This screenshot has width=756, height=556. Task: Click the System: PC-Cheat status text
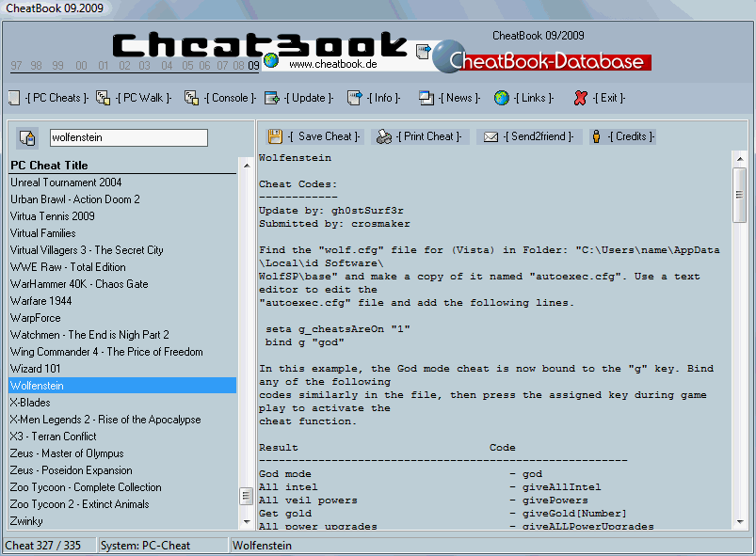pyautogui.click(x=145, y=546)
